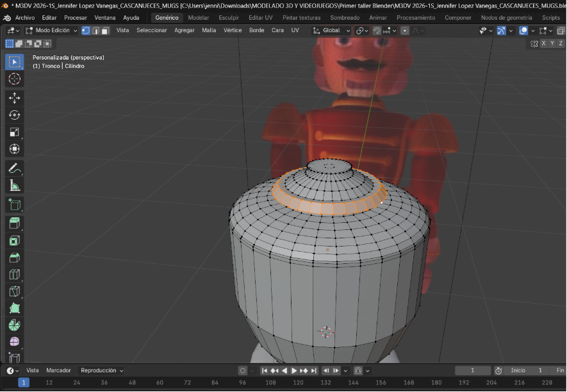Viewport: 567px width, 392px height.
Task: Open the Reproducción dropdown in the timeline
Action: 101,370
